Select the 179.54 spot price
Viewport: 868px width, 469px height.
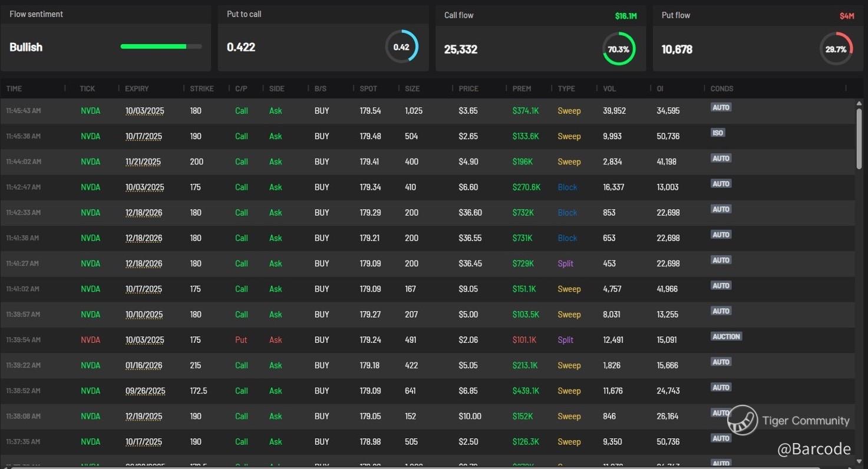click(370, 111)
